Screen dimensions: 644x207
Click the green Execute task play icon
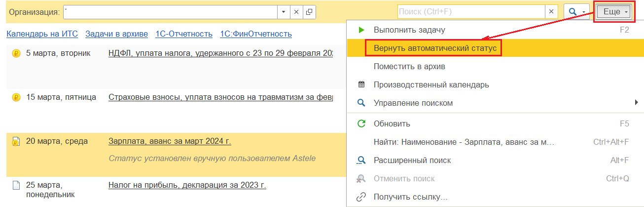point(361,30)
